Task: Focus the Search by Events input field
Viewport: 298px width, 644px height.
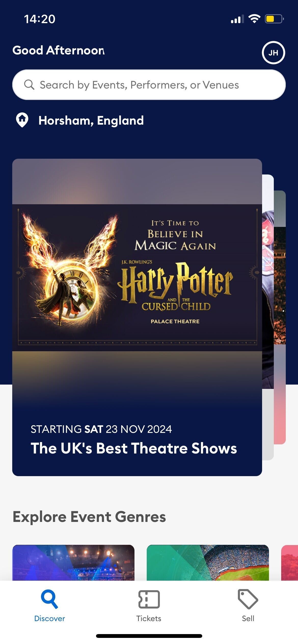Action: [149, 85]
